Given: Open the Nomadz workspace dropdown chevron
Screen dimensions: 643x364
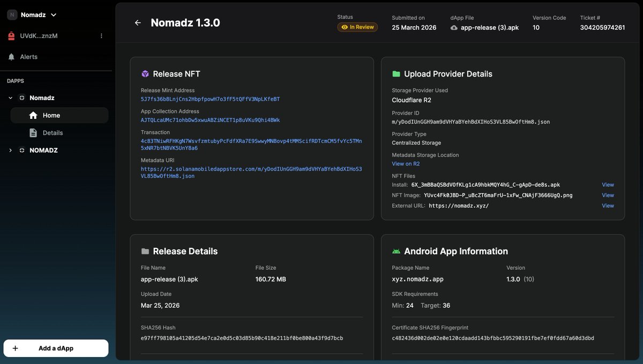Looking at the screenshot, I should 54,15.
